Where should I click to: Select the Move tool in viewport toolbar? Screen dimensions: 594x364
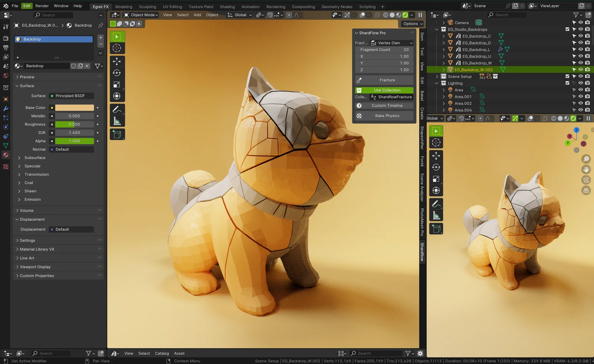click(117, 62)
